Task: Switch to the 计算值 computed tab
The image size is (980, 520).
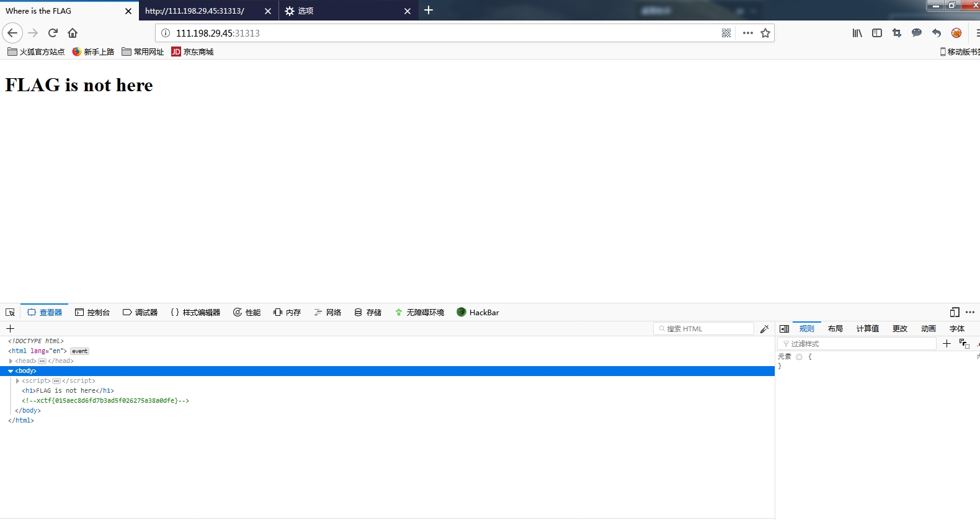Action: pyautogui.click(x=868, y=329)
